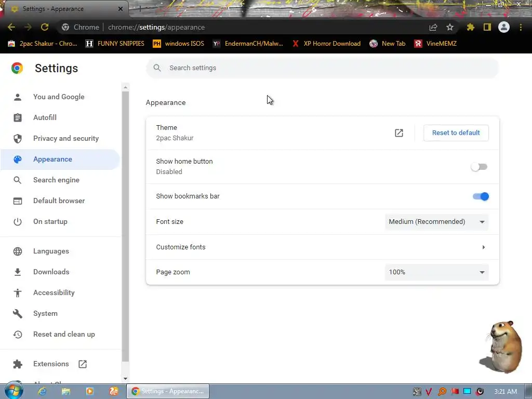This screenshot has width=532, height=399.
Task: Close the Settings - Appearance tab
Action: [121, 9]
